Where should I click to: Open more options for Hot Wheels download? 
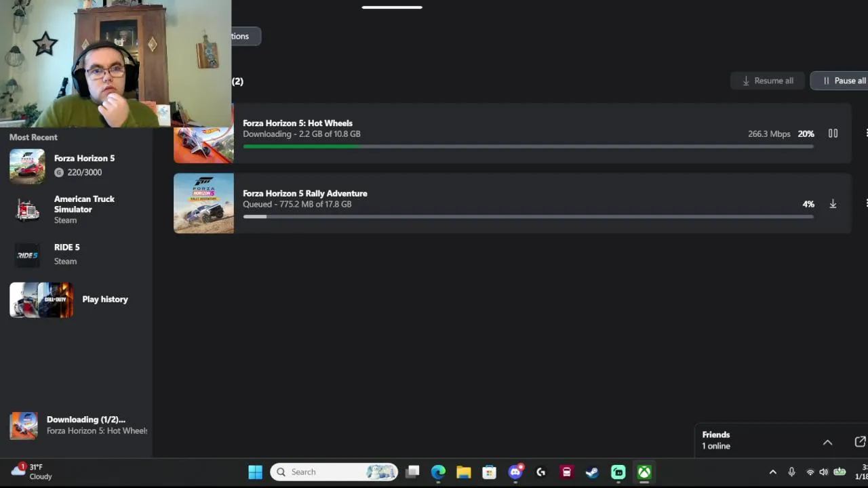(866, 134)
